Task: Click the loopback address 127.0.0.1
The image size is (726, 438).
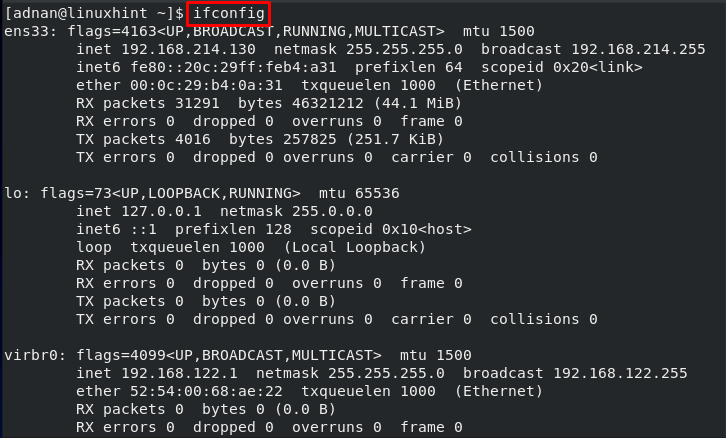Action: pyautogui.click(x=161, y=212)
